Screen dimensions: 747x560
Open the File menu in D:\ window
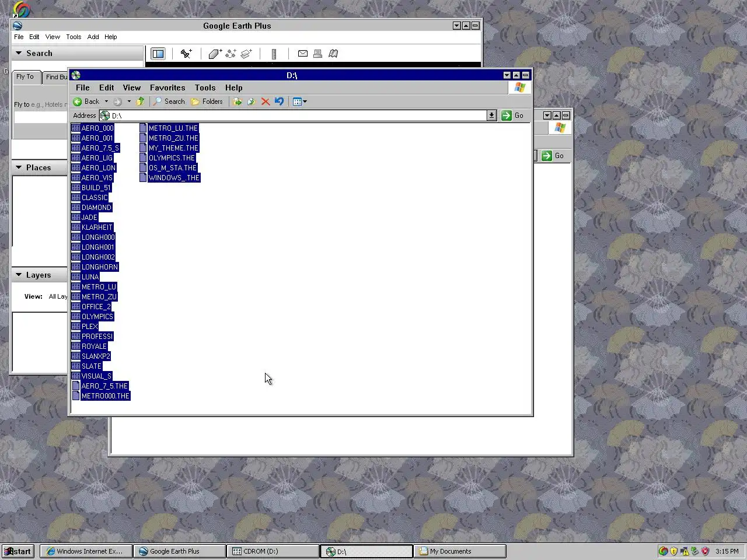coord(83,87)
